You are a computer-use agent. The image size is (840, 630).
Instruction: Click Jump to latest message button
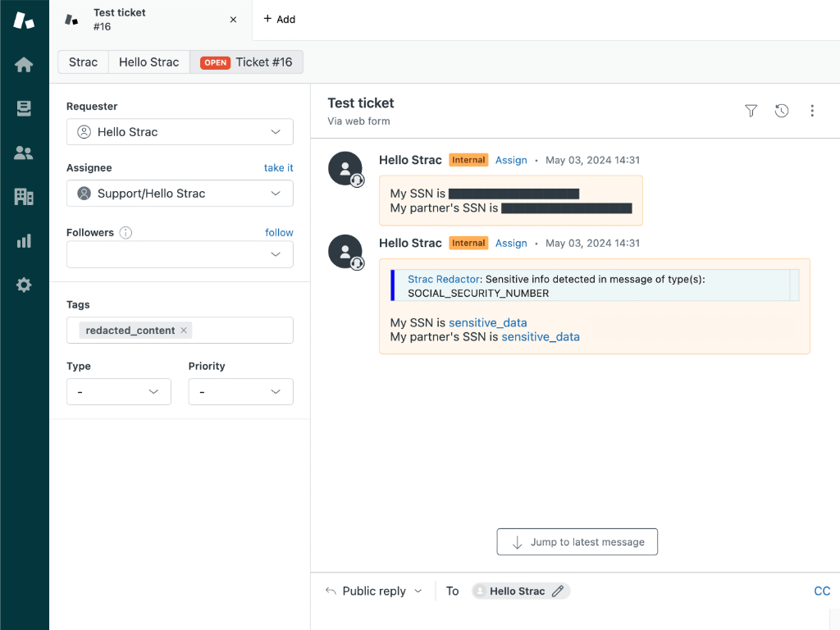click(577, 542)
